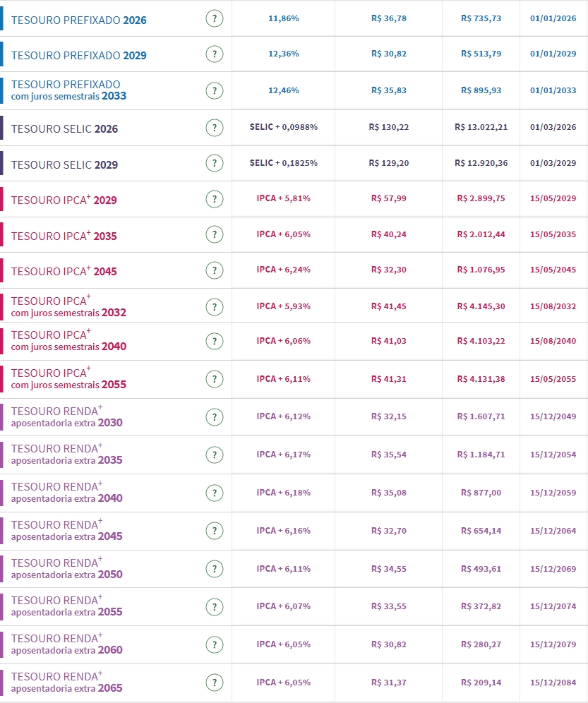
Task: Open help icon beside Tesouro Prefixado 2029
Action: [x=215, y=54]
